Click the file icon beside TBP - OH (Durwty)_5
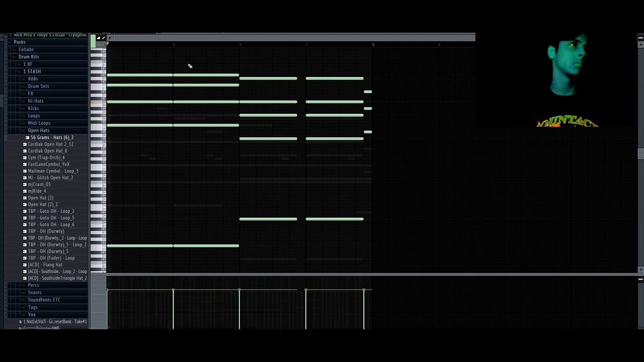 tap(25, 251)
